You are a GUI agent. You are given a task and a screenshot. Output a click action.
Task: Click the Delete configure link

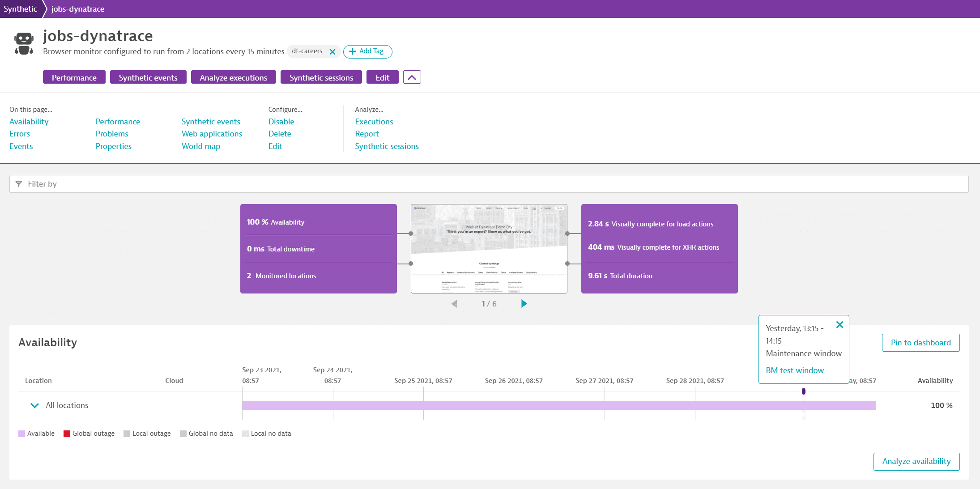[x=280, y=134]
